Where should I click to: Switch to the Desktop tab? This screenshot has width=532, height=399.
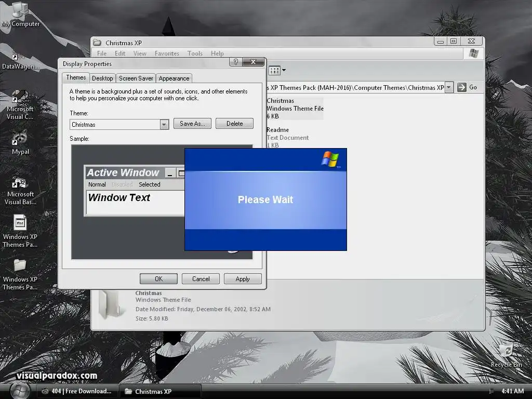pos(102,78)
